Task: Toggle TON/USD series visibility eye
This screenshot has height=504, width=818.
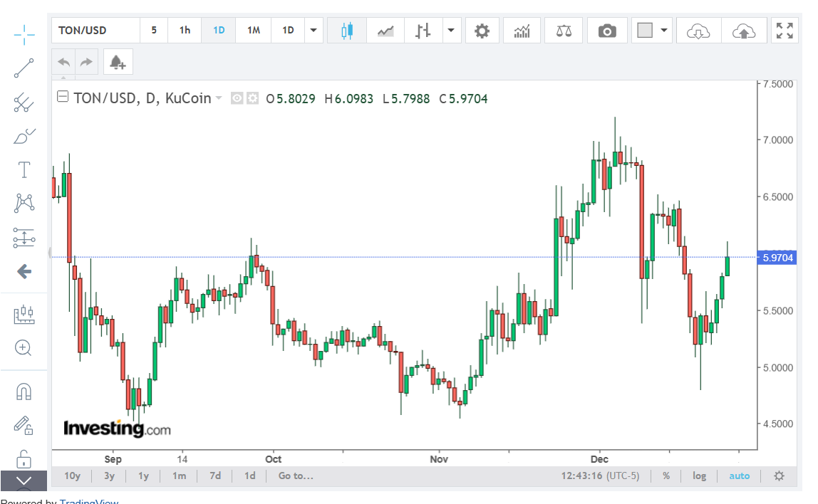Action: pyautogui.click(x=237, y=98)
